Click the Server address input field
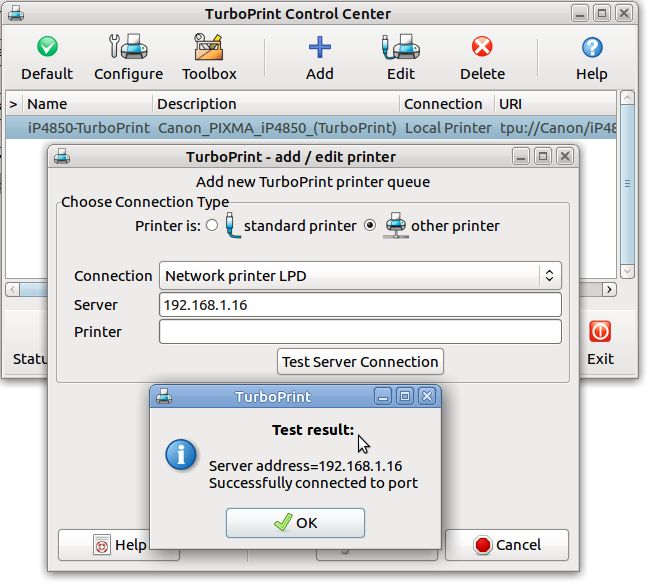Screen dimensions: 650x584 click(x=360, y=305)
